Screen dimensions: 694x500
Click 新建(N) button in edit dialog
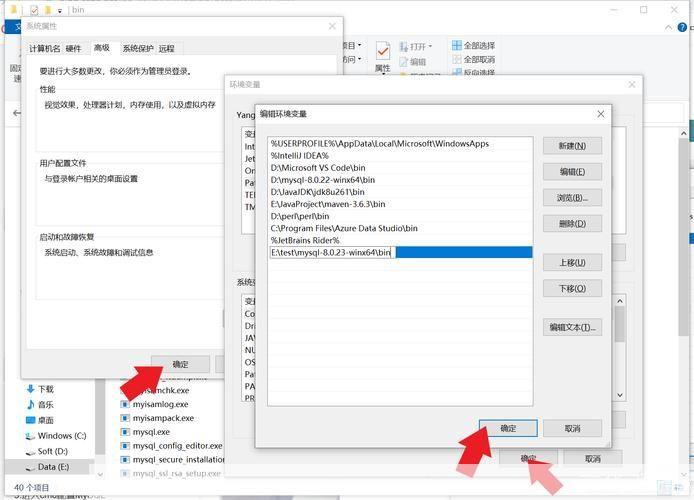coord(572,146)
